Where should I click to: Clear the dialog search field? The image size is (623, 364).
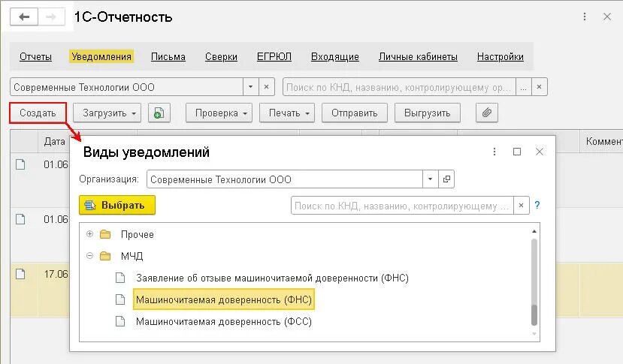coord(522,206)
